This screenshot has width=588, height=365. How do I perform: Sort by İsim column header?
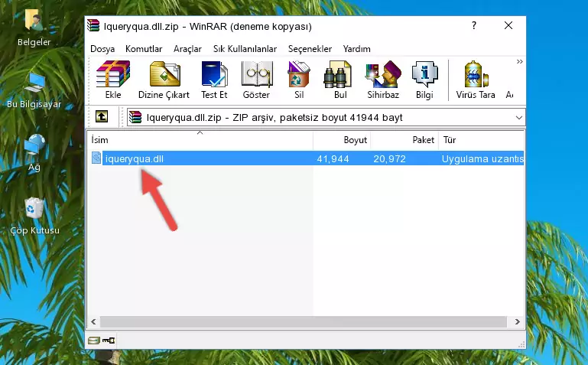(x=200, y=140)
